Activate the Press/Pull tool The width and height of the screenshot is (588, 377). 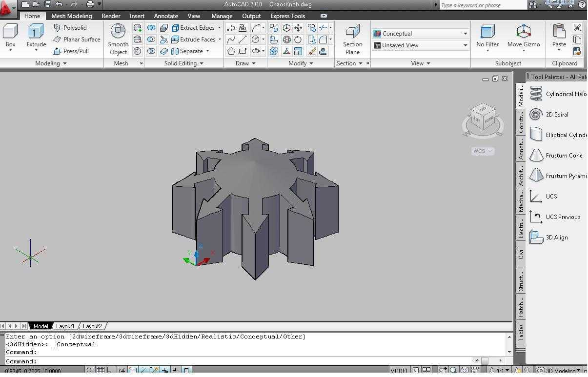71,51
